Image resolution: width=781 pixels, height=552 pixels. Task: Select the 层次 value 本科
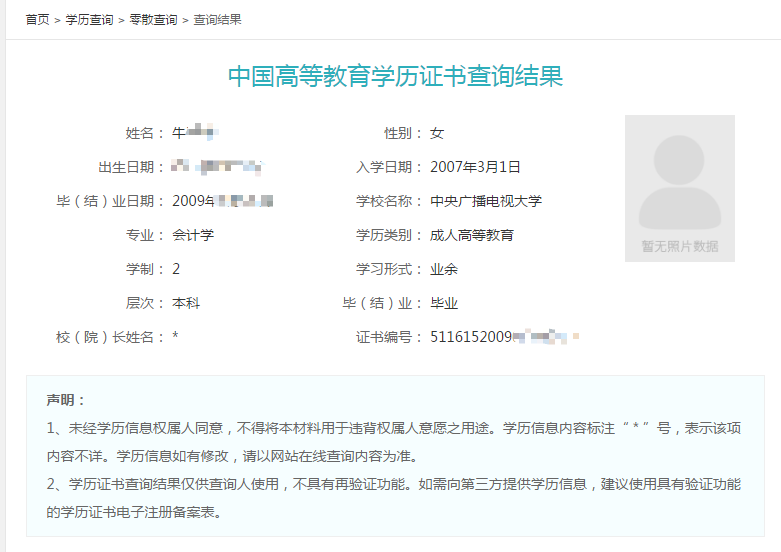(186, 303)
